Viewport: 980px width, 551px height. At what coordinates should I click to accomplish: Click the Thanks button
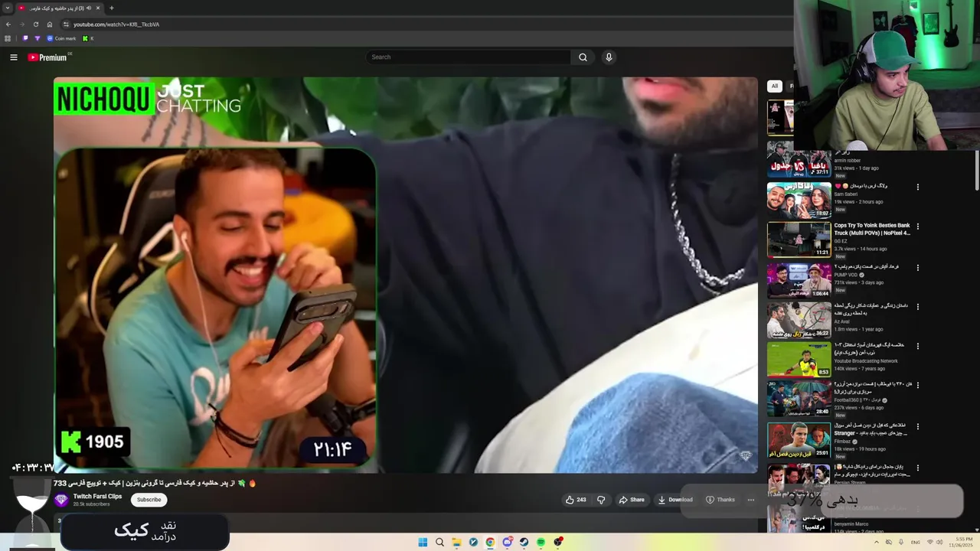(720, 500)
